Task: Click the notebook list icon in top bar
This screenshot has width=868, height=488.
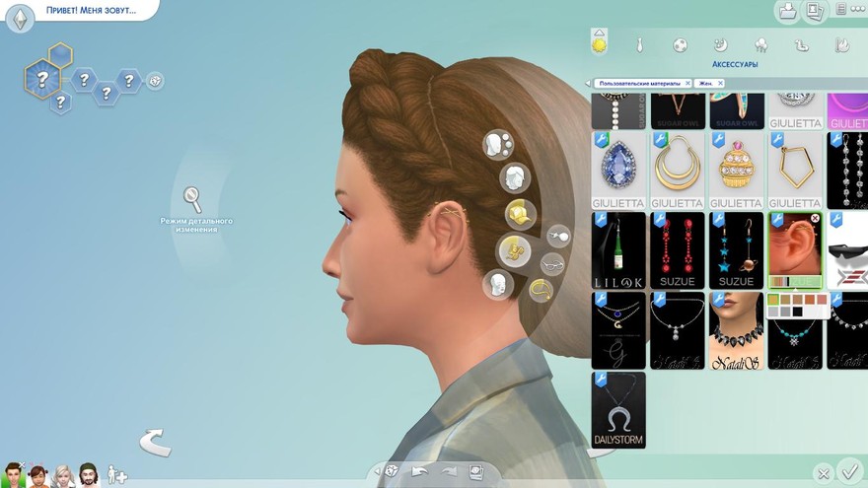Action: click(840, 9)
